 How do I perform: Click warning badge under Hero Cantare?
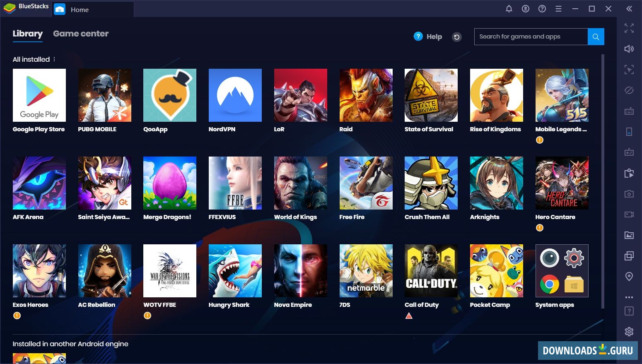coord(540,228)
